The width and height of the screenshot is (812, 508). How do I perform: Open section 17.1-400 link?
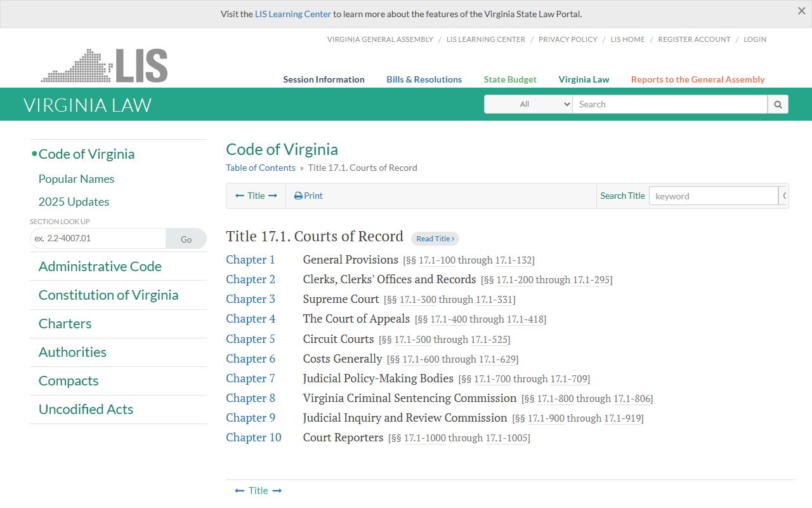449,319
